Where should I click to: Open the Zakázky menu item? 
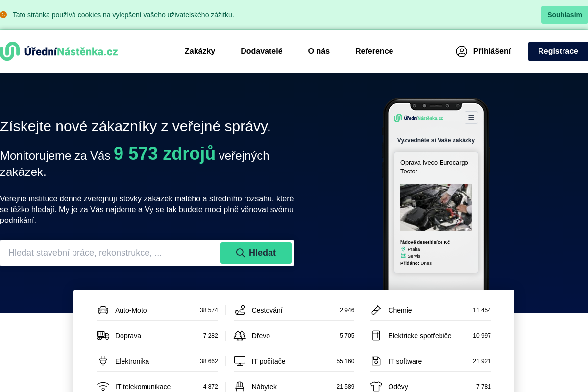200,51
